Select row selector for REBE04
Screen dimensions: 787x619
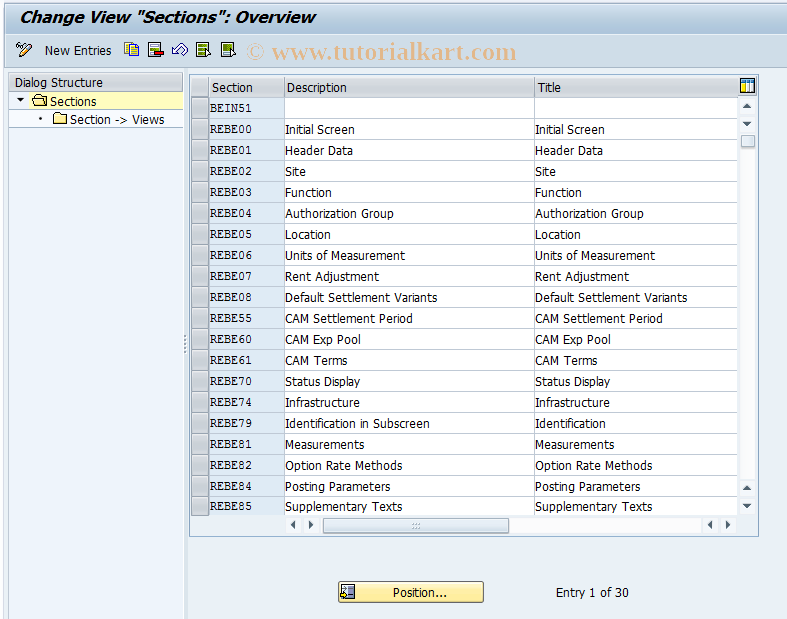click(200, 213)
